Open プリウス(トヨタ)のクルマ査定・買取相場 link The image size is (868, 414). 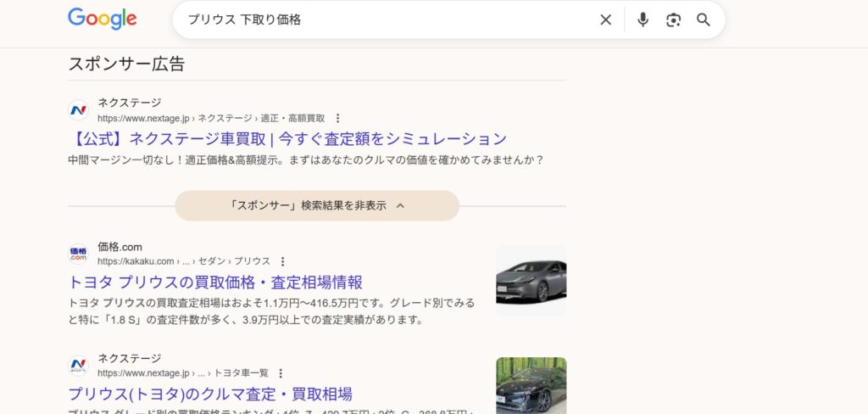[210, 394]
